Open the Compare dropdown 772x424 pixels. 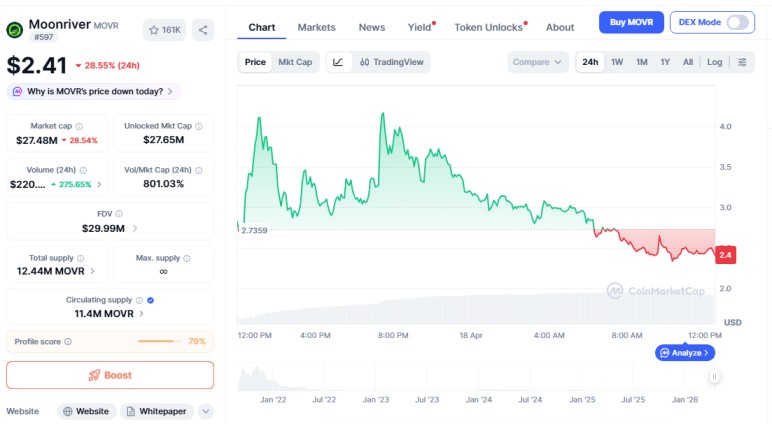tap(537, 62)
